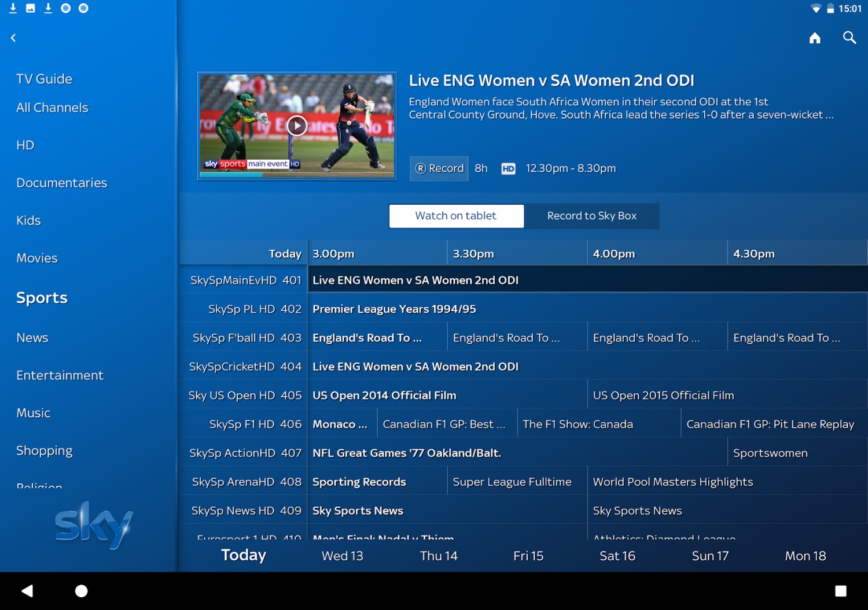Open NFL Great Games '77 Oakland/Balt.
This screenshot has width=868, height=610.
point(517,453)
